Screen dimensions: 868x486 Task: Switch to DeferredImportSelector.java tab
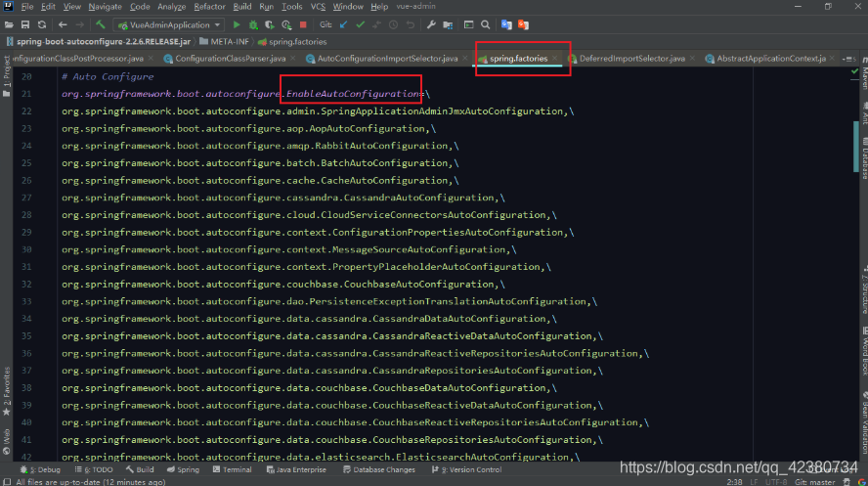[x=631, y=58]
